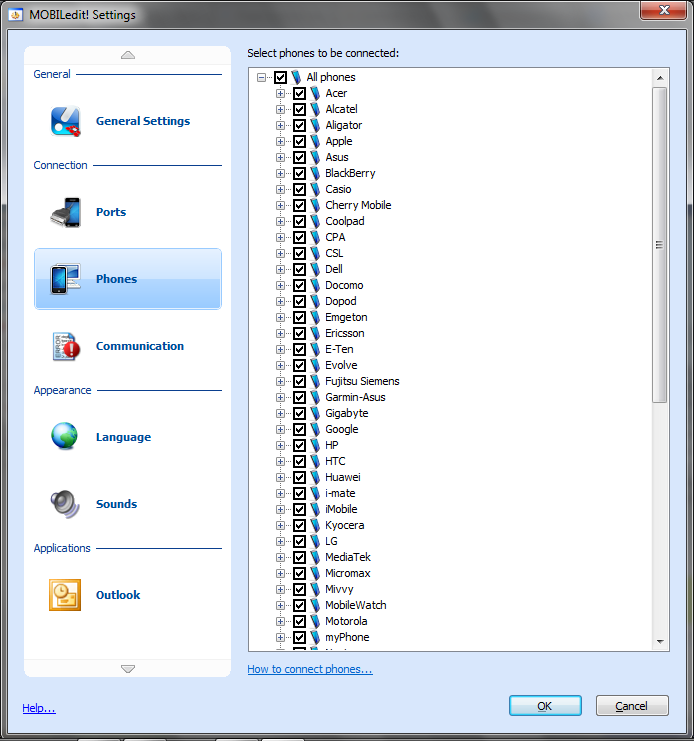
Task: Click the phone icon beside Ericsson
Action: 315,333
